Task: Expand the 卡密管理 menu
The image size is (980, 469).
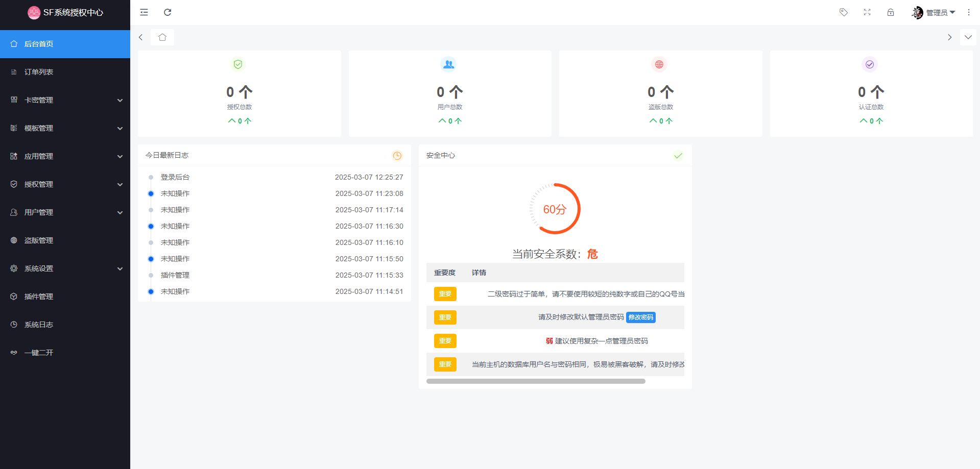Action: pos(65,100)
